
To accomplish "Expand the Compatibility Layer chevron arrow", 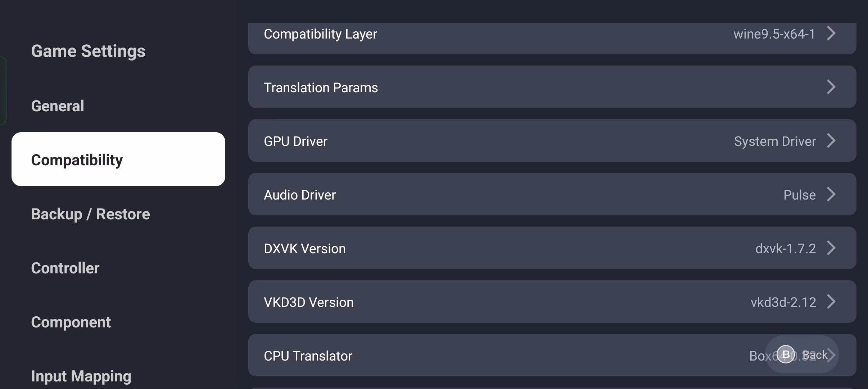I will (x=831, y=33).
